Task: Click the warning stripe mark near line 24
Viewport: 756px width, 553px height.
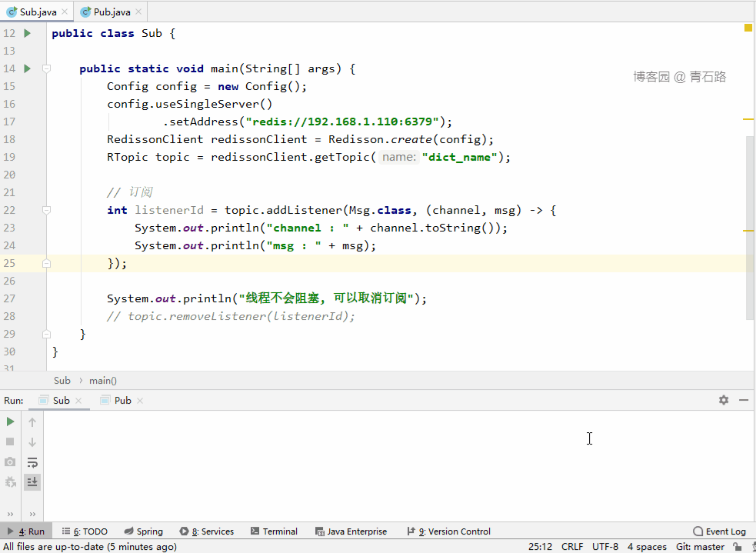Action: point(748,232)
